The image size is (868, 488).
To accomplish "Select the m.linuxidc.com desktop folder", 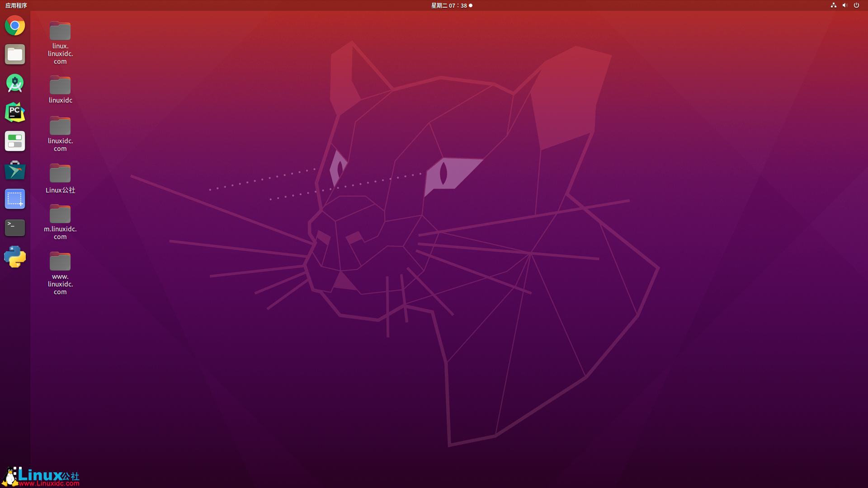I will coord(60,222).
